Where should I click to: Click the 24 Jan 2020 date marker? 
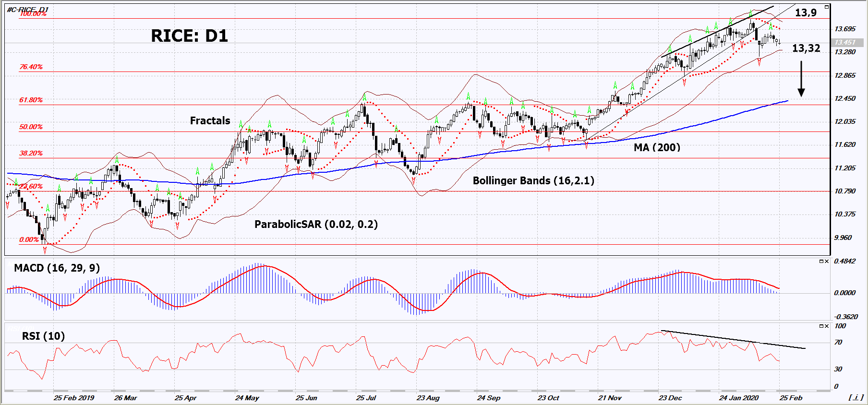tap(738, 398)
